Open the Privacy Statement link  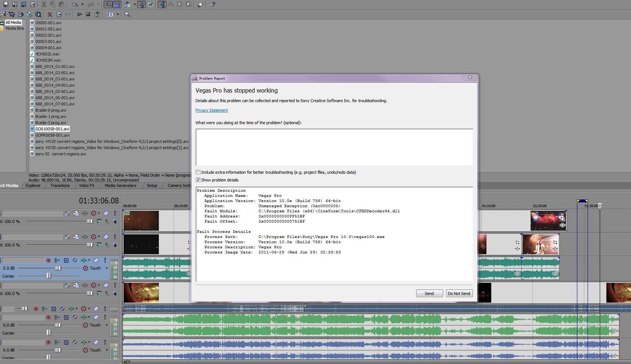[x=211, y=110]
